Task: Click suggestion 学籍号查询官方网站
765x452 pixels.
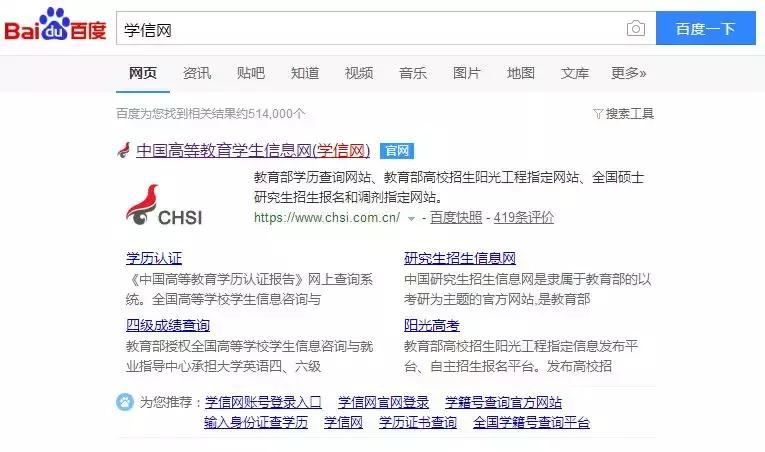Action: click(503, 402)
